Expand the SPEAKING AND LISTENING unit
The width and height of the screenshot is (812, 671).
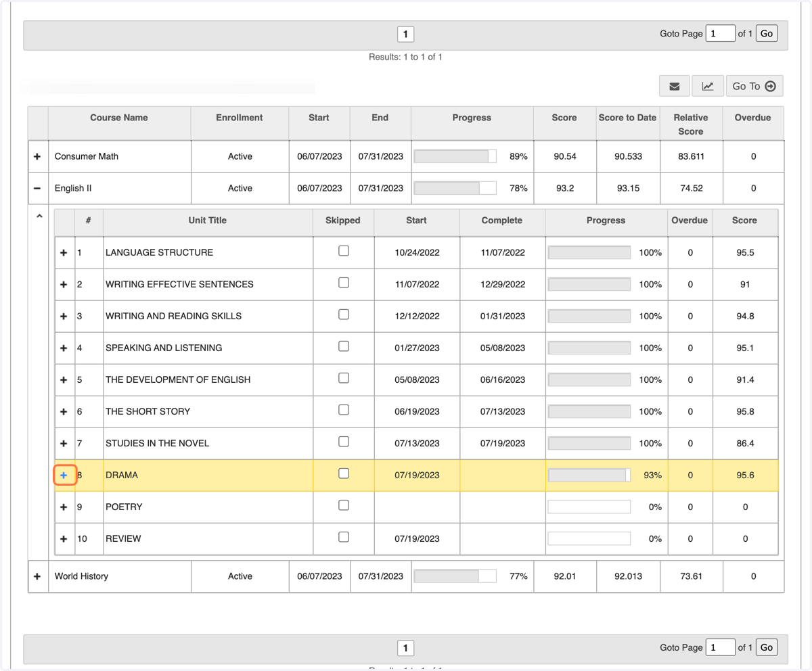pyautogui.click(x=64, y=348)
